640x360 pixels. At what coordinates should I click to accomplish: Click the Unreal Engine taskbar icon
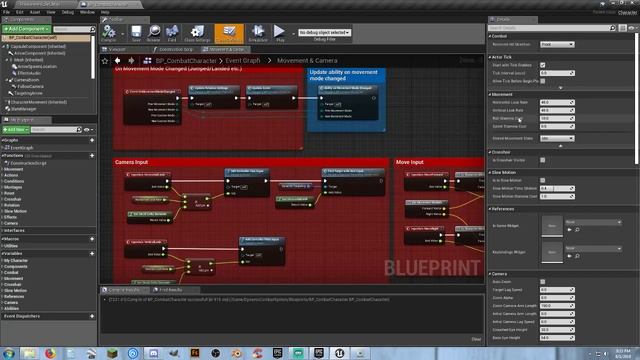click(x=339, y=353)
